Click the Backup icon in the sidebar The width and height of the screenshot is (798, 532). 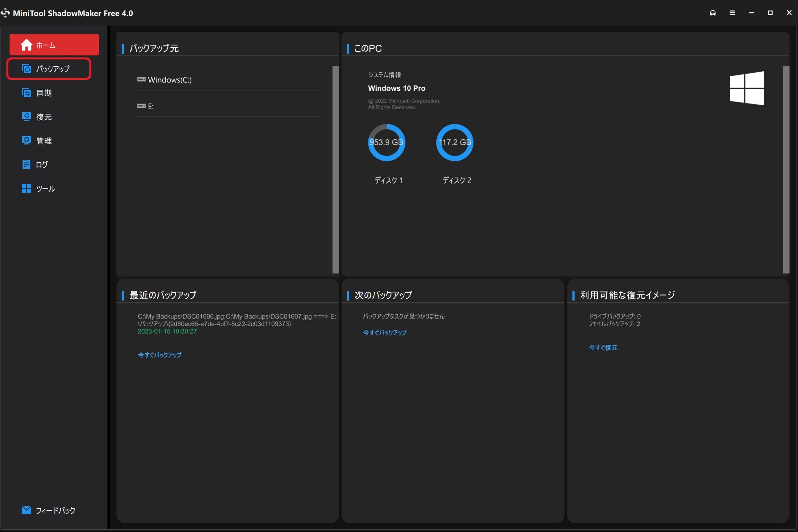point(26,69)
